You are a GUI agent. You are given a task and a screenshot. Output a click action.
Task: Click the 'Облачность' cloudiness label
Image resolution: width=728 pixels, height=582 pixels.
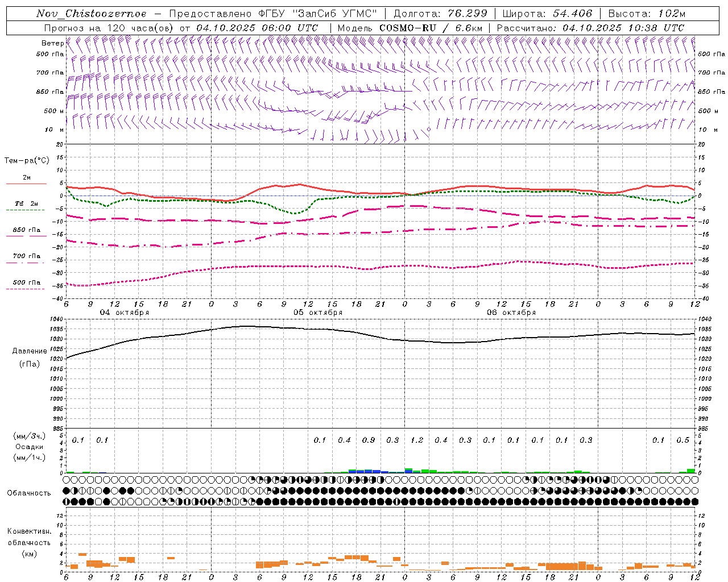click(x=29, y=493)
